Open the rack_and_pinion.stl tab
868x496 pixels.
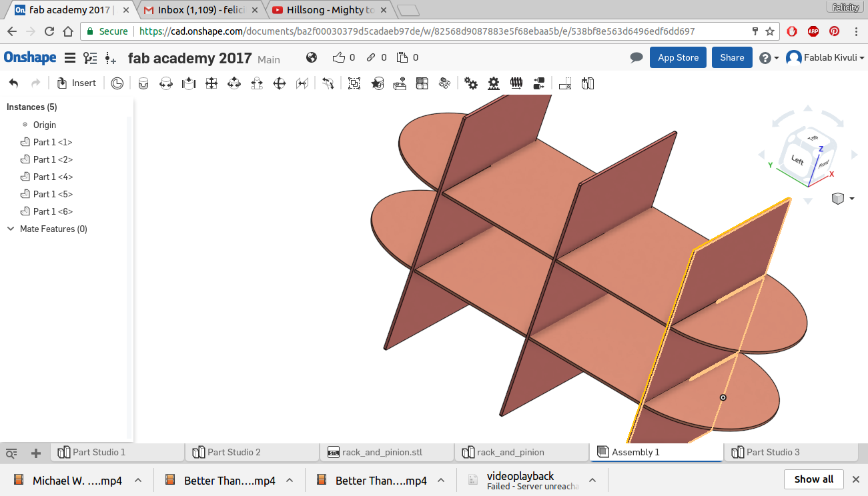pos(387,452)
